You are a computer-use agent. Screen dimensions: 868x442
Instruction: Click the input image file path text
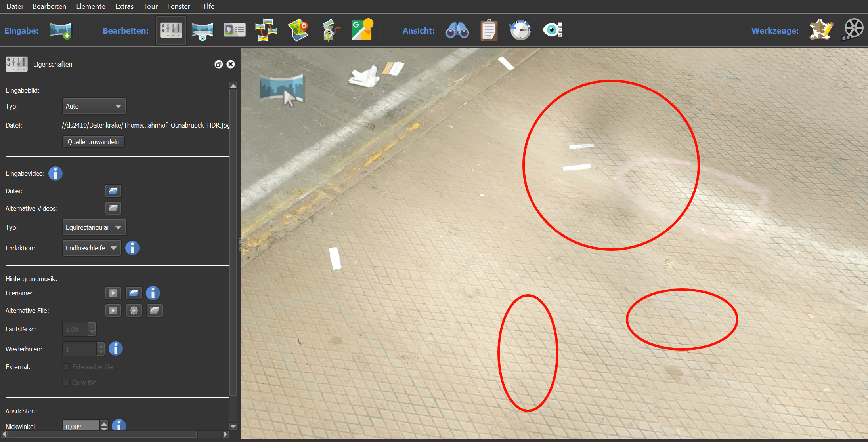(x=145, y=125)
